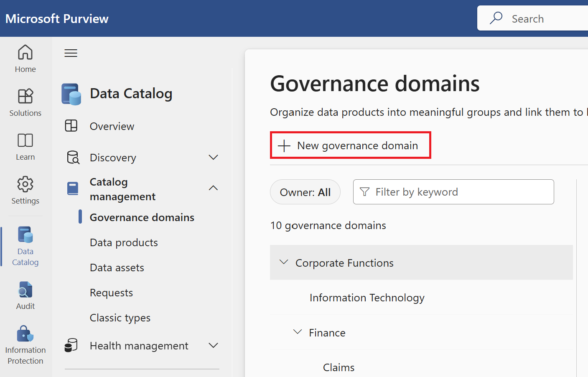This screenshot has width=588, height=377.
Task: Click the Data Catalog header database icon
Action: click(x=71, y=94)
